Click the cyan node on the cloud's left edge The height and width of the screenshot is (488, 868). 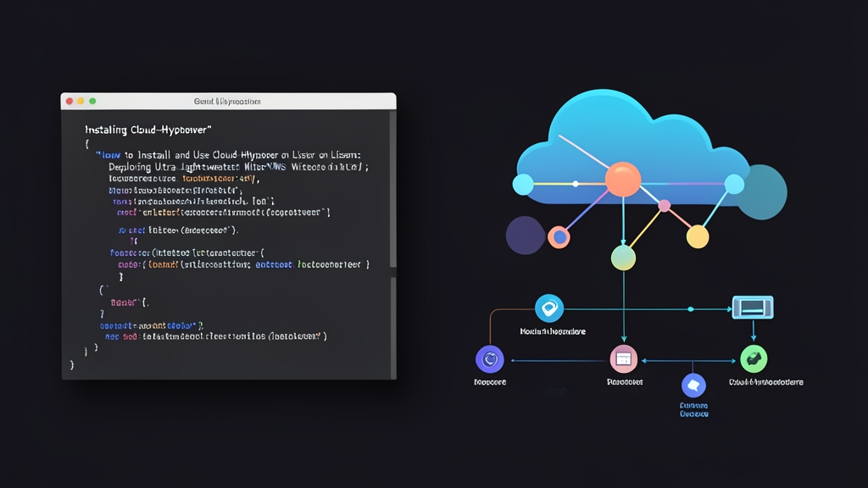pos(523,184)
